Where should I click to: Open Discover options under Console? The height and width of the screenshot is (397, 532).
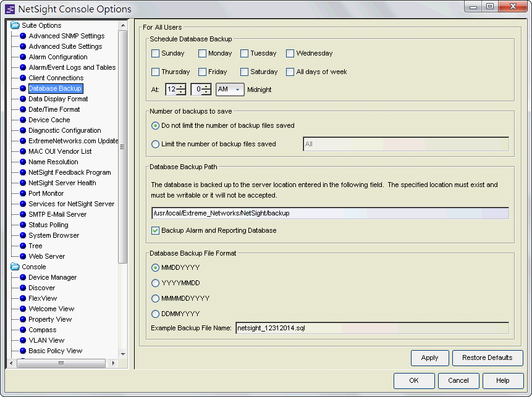point(41,288)
